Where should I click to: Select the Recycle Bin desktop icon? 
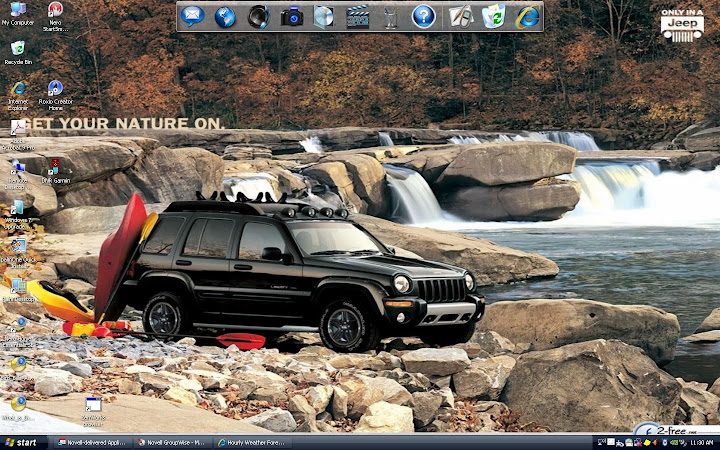pos(18,53)
